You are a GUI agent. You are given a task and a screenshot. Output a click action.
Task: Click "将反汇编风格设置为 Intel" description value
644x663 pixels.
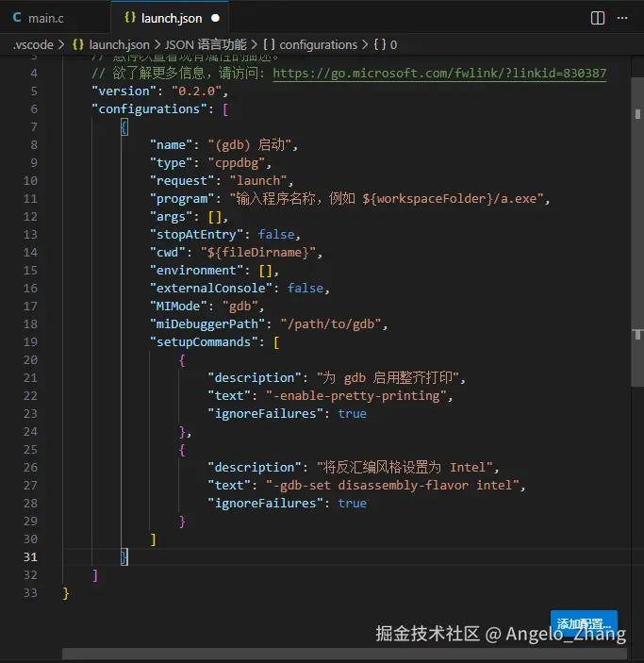tap(405, 467)
